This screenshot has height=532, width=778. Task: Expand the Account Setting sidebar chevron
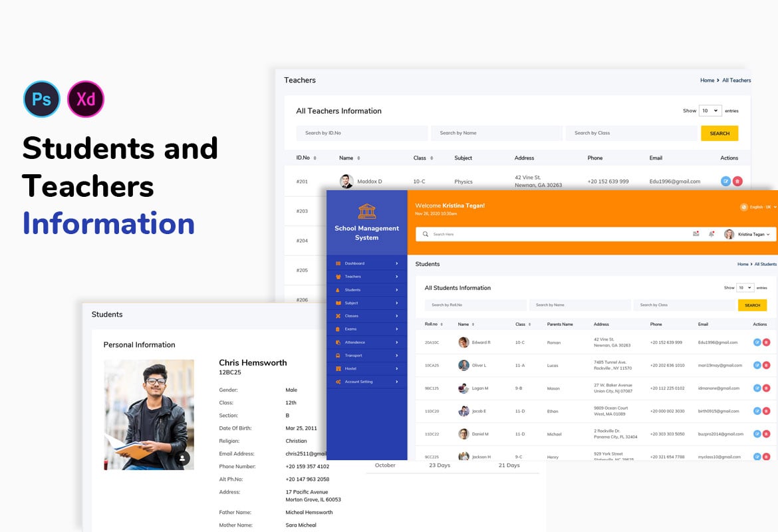(x=397, y=381)
